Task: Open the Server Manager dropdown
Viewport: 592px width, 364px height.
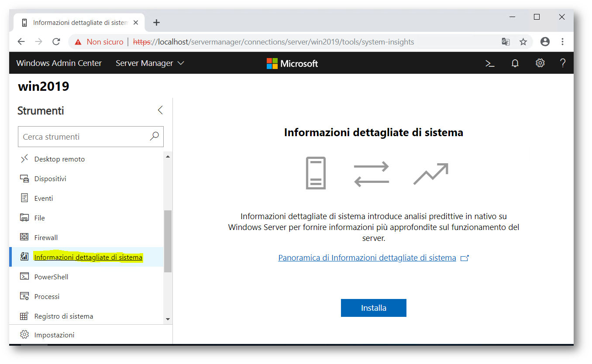Action: [150, 63]
